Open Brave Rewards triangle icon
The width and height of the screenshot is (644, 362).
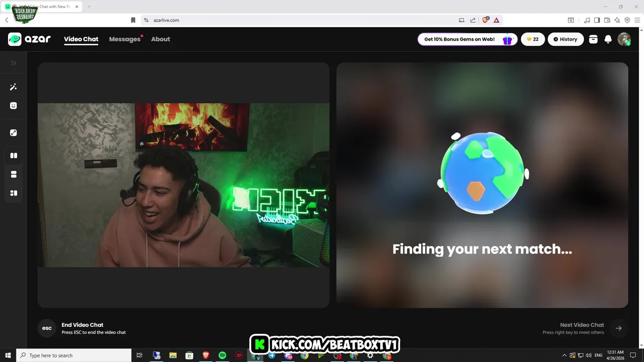pos(496,20)
